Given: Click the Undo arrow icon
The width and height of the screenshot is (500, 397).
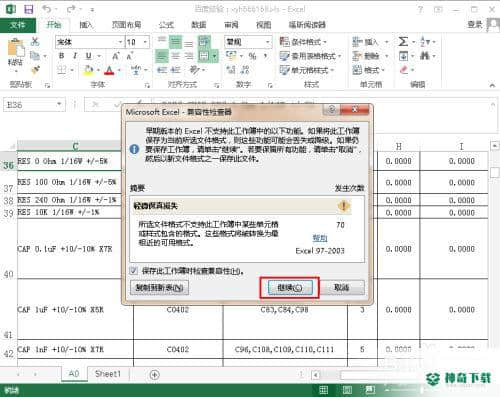Looking at the screenshot, I should pyautogui.click(x=47, y=9).
